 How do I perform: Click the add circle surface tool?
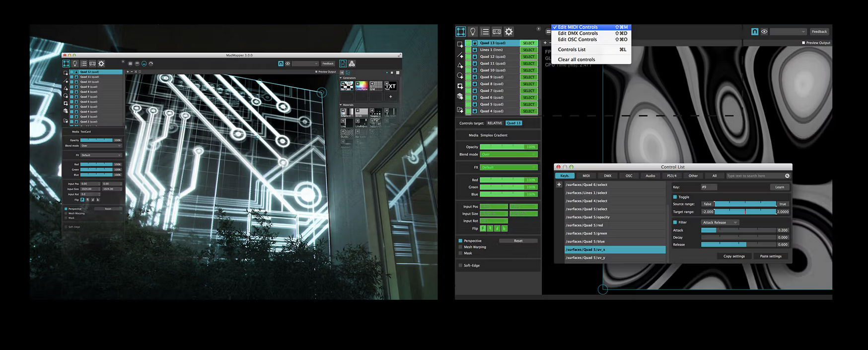460,76
